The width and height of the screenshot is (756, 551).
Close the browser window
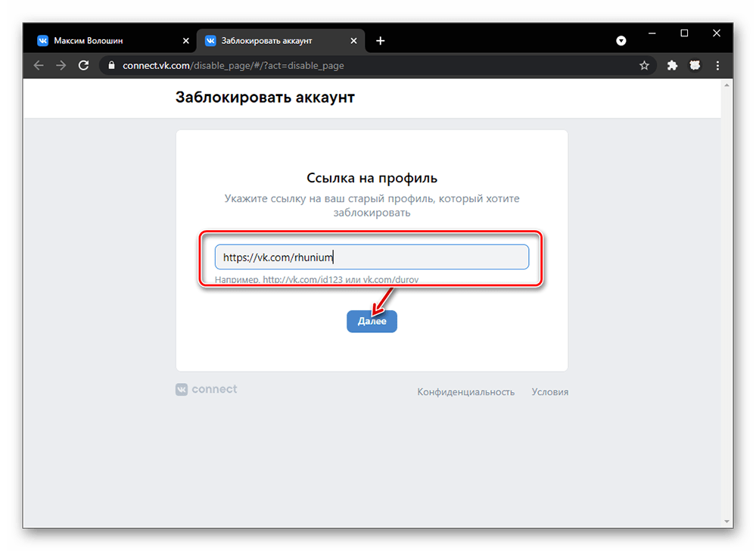tap(717, 33)
